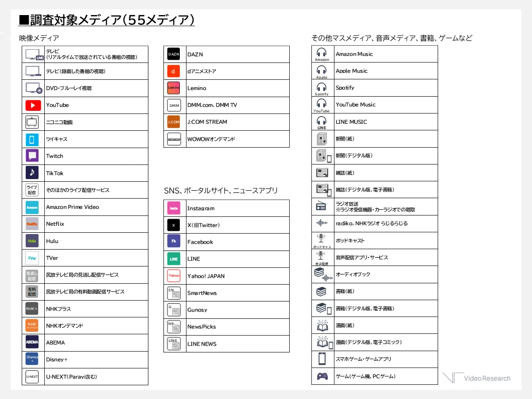Click the Instagram pink icon

(x=174, y=208)
